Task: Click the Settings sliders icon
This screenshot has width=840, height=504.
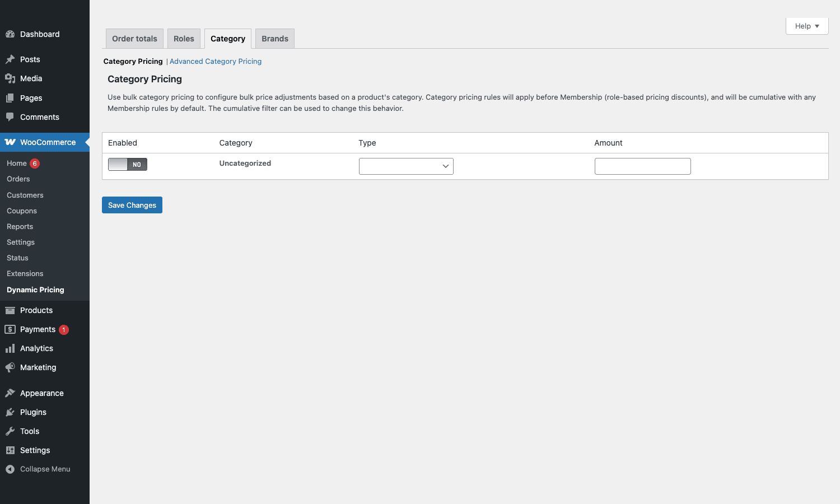Action: click(x=10, y=450)
